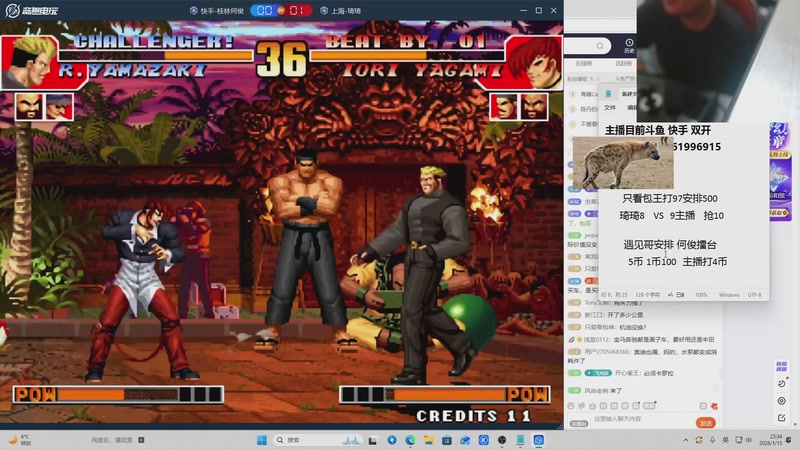
Task: Open Task View from the taskbar
Action: click(373, 440)
